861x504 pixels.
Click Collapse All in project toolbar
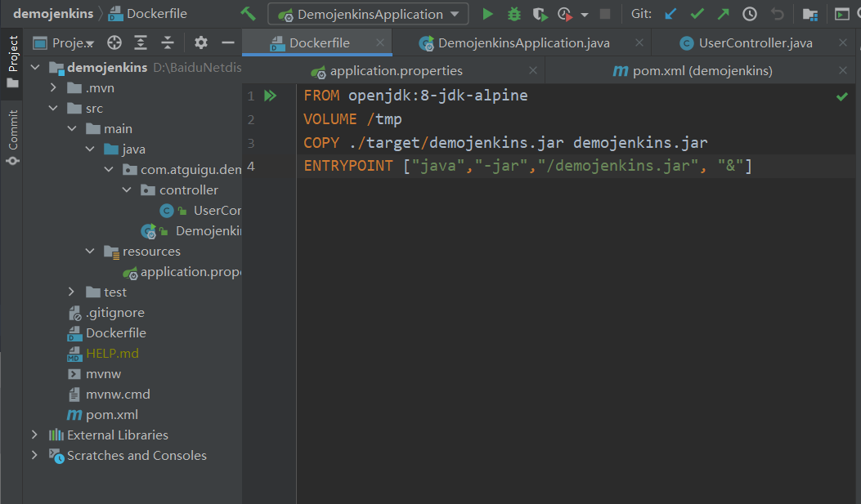(x=168, y=42)
